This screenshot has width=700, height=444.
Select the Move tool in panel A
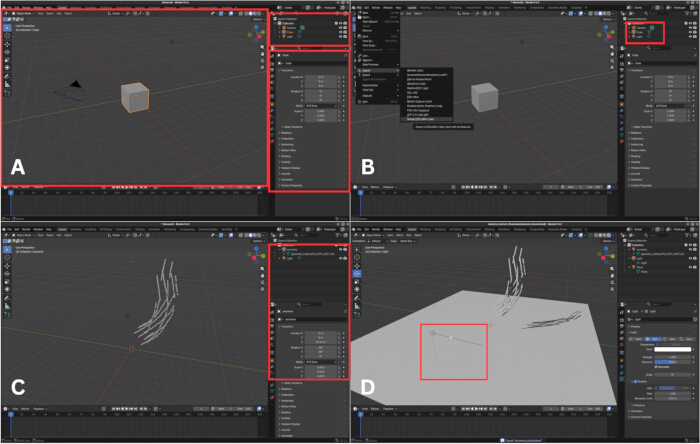pos(7,44)
